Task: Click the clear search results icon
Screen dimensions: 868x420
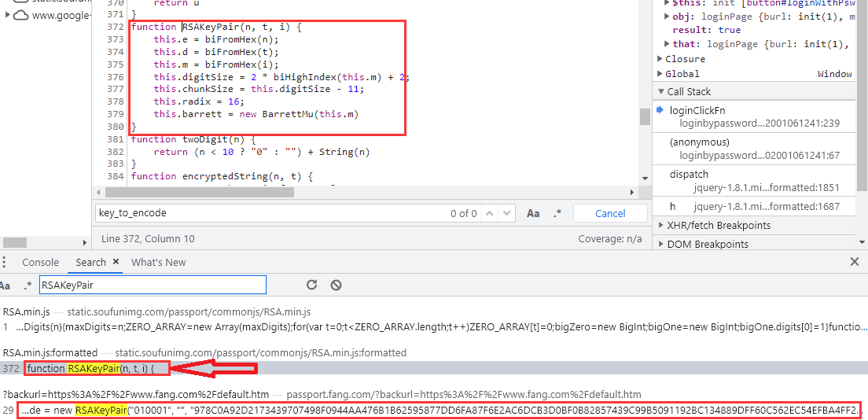Action: point(336,285)
